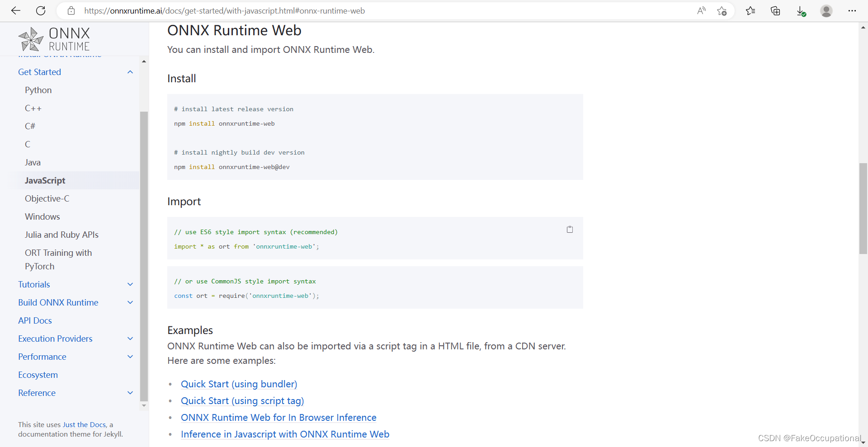Open Quick Start (using bundler) link
868x447 pixels.
[239, 384]
